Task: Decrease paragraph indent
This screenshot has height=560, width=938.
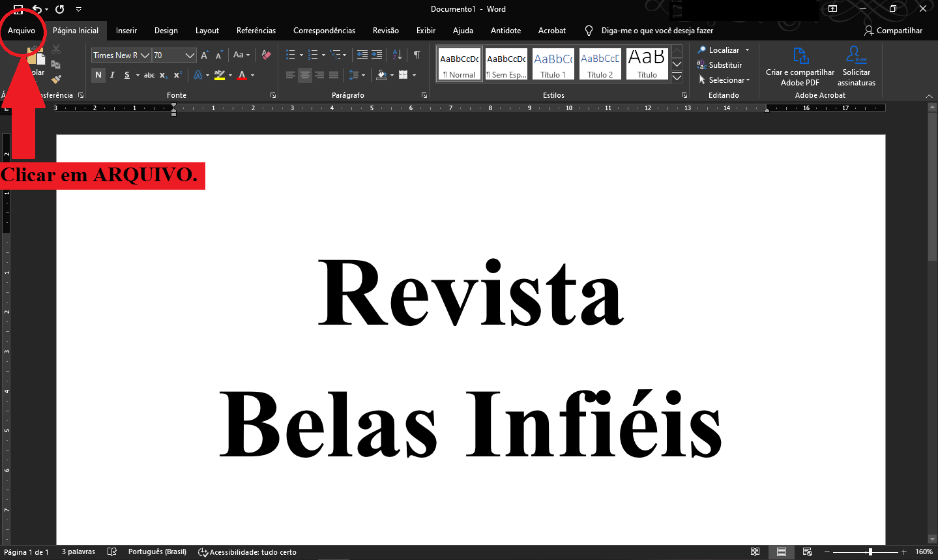Action: pos(362,55)
